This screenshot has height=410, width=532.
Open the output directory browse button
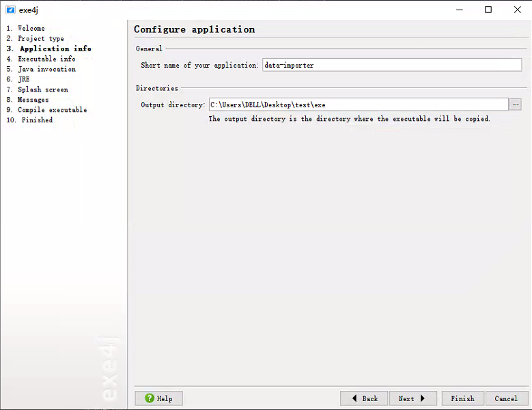point(516,105)
